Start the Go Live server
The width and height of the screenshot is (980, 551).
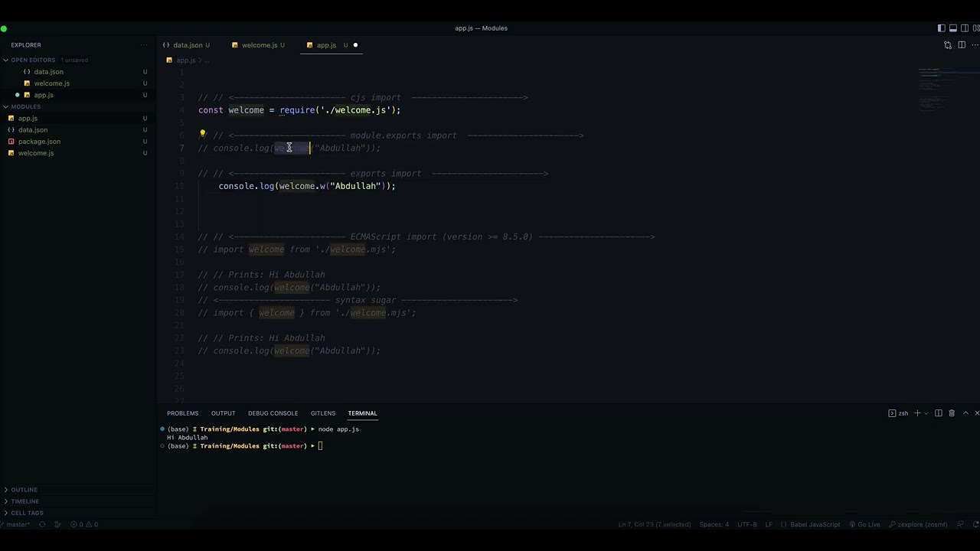click(x=864, y=524)
